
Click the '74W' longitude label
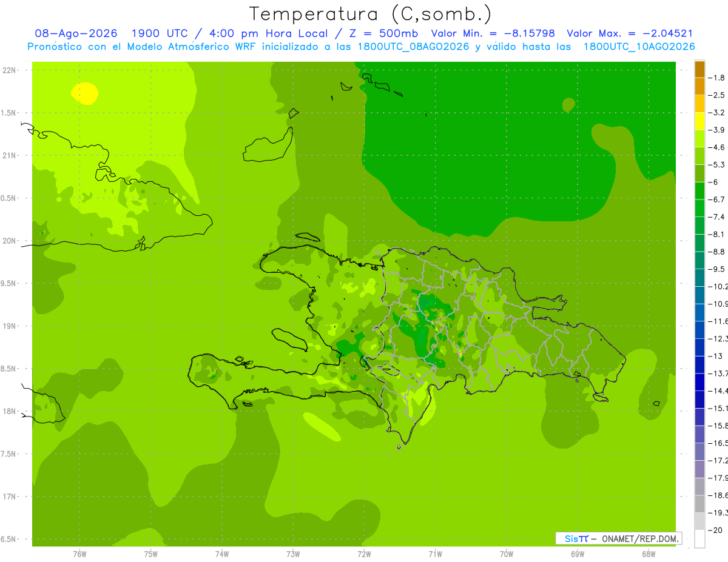click(x=222, y=554)
